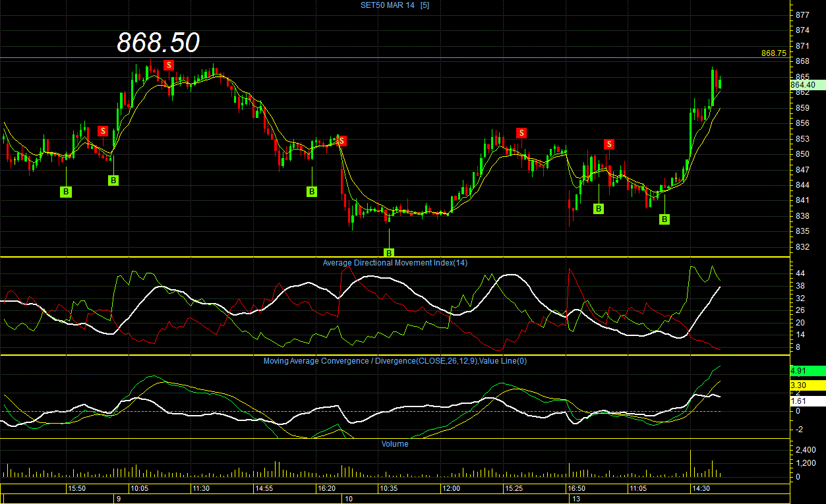826x504 pixels.
Task: Click the 856 price axis label
Action: point(803,123)
